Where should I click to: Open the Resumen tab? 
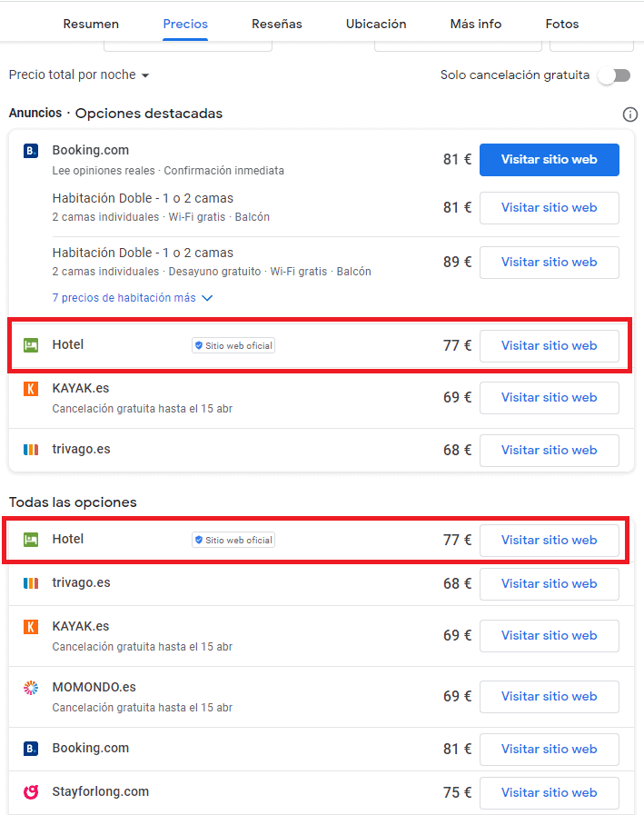[x=91, y=24]
